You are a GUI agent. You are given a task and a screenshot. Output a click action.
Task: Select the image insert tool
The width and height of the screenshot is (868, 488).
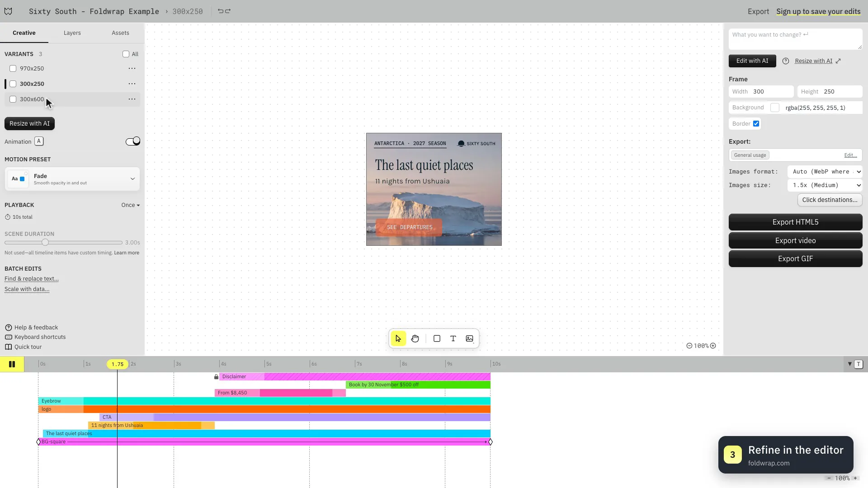click(x=470, y=338)
